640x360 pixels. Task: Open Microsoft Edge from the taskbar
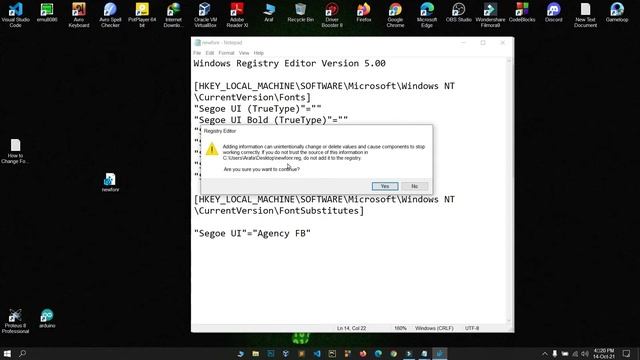point(378,353)
